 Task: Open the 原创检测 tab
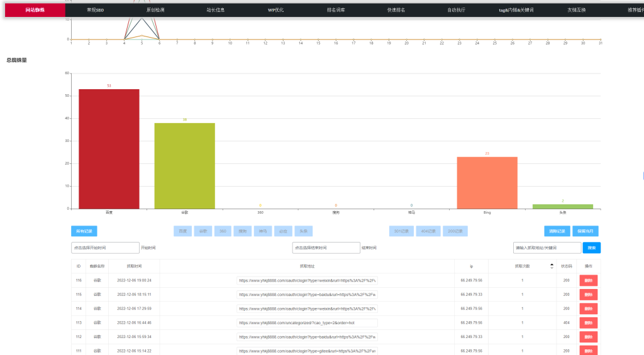(x=155, y=10)
